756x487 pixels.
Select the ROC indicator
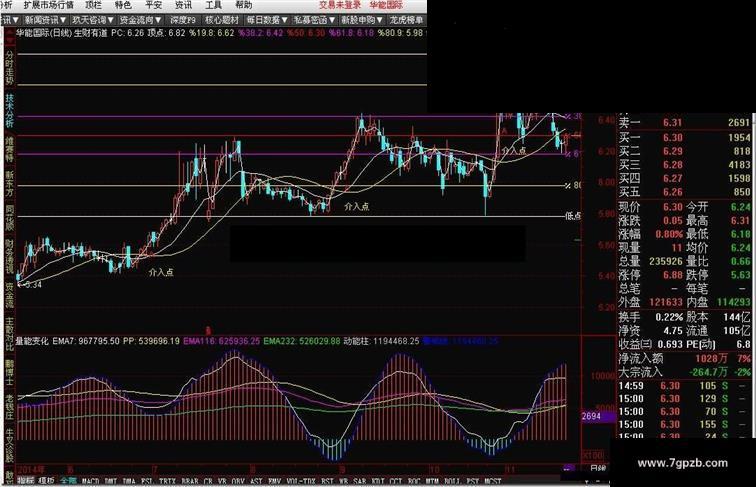[x=413, y=481]
